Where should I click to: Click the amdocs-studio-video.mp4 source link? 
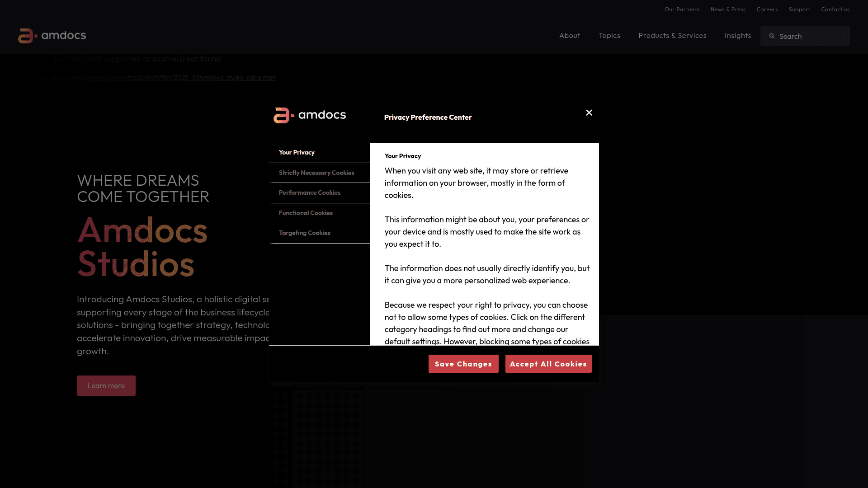pyautogui.click(x=152, y=77)
